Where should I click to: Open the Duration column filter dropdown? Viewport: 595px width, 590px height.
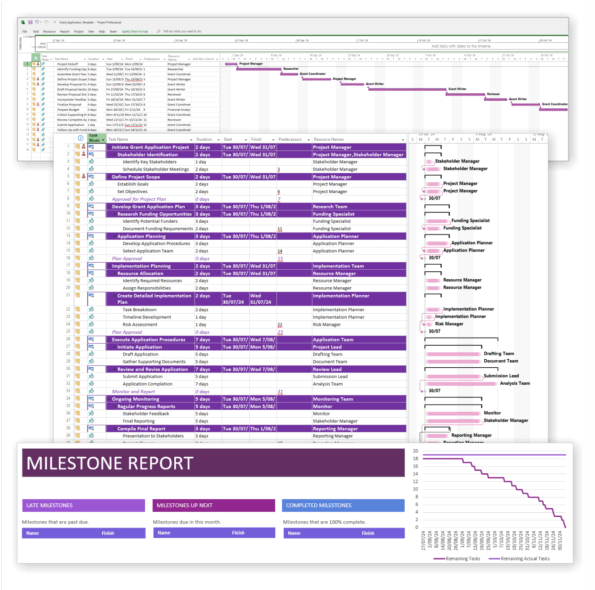click(x=218, y=140)
